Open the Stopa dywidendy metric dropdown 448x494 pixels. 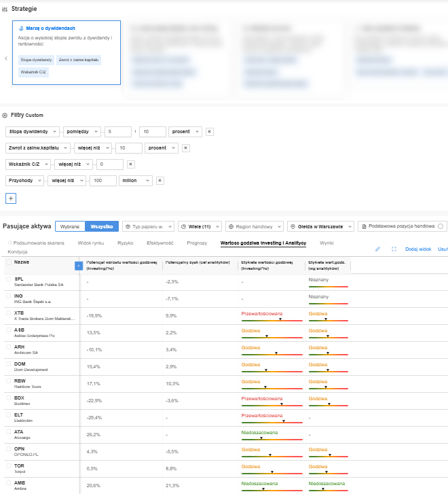33,132
